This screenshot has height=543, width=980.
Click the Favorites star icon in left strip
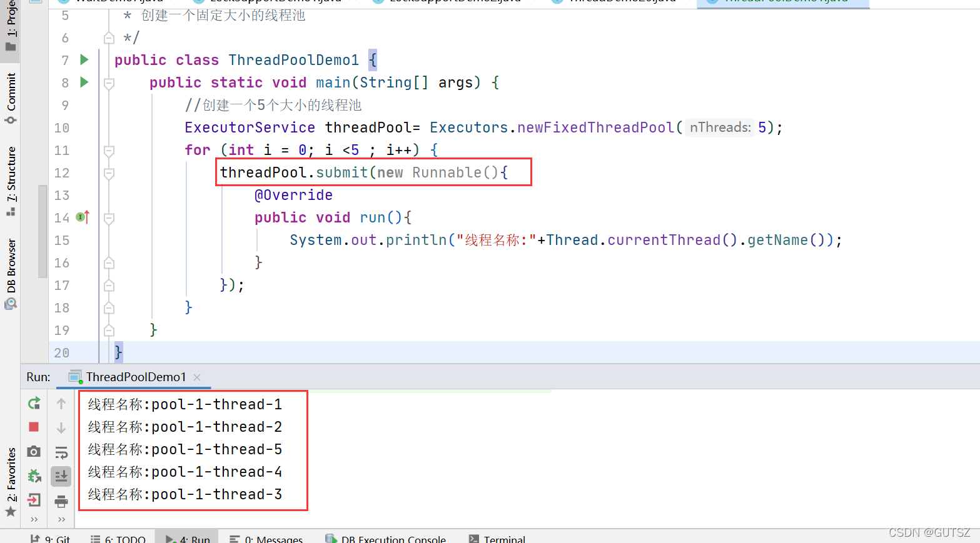click(x=11, y=512)
